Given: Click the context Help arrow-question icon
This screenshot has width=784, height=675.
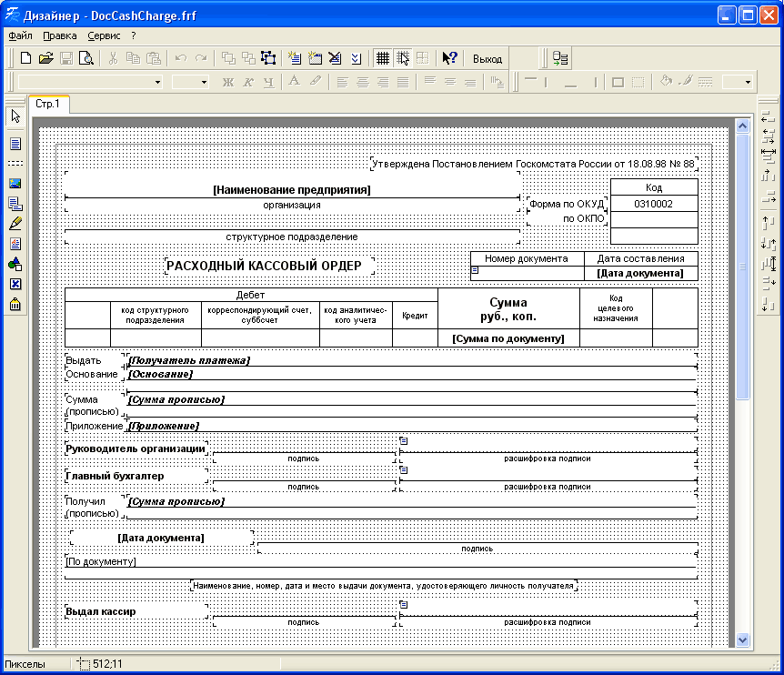Looking at the screenshot, I should coord(449,58).
